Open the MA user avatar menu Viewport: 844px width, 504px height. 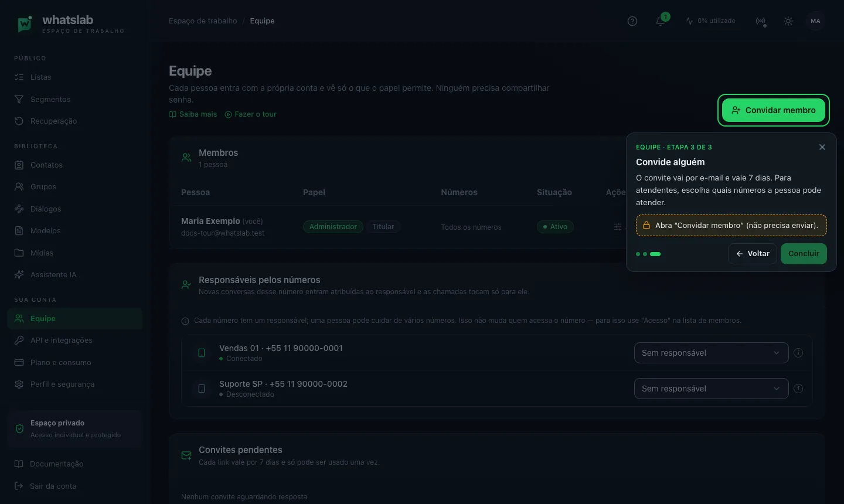coord(815,21)
